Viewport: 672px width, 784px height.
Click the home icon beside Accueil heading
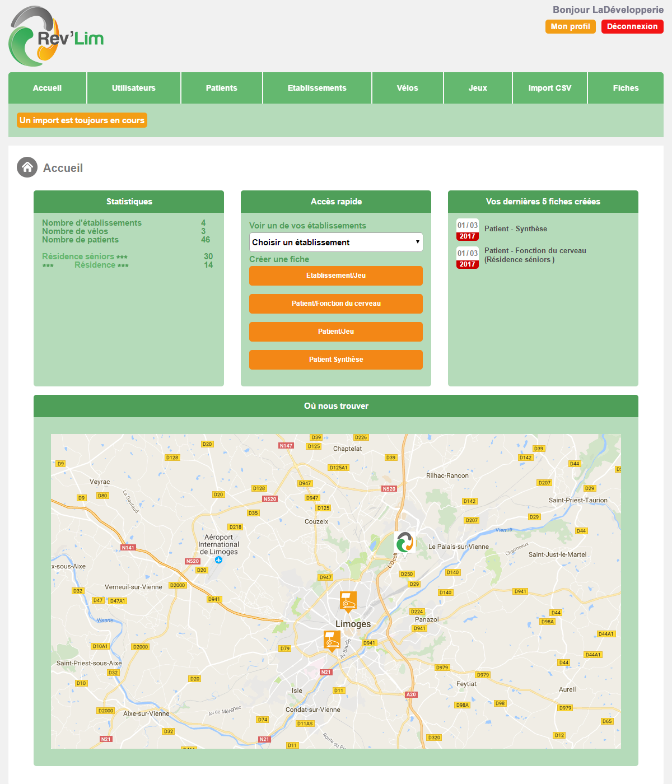pyautogui.click(x=27, y=167)
